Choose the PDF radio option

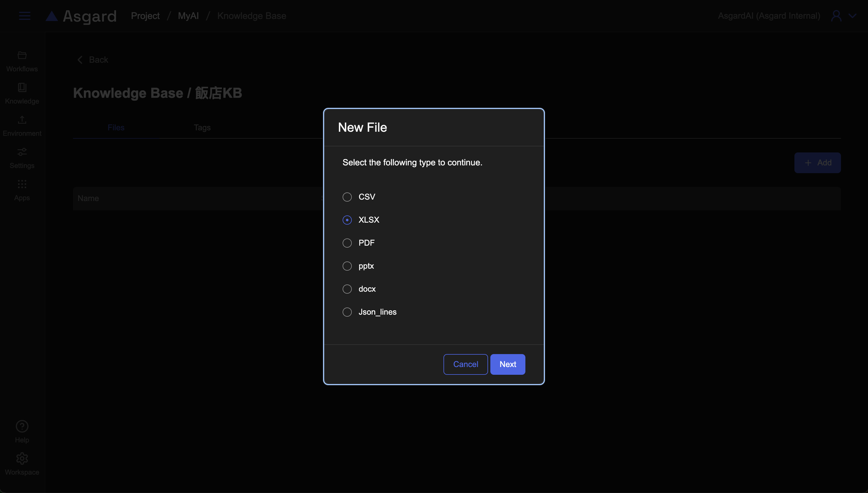point(347,243)
